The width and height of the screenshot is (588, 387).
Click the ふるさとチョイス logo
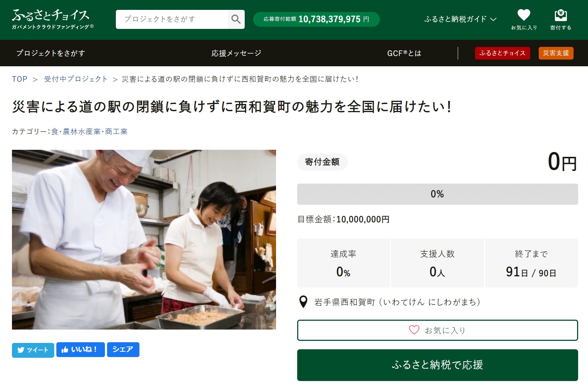[53, 19]
